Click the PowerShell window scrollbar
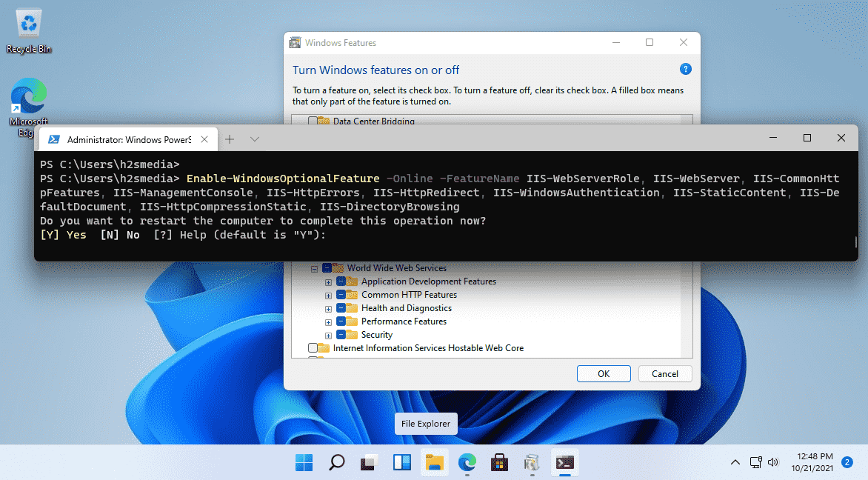Image resolution: width=868 pixels, height=480 pixels. pos(856,242)
